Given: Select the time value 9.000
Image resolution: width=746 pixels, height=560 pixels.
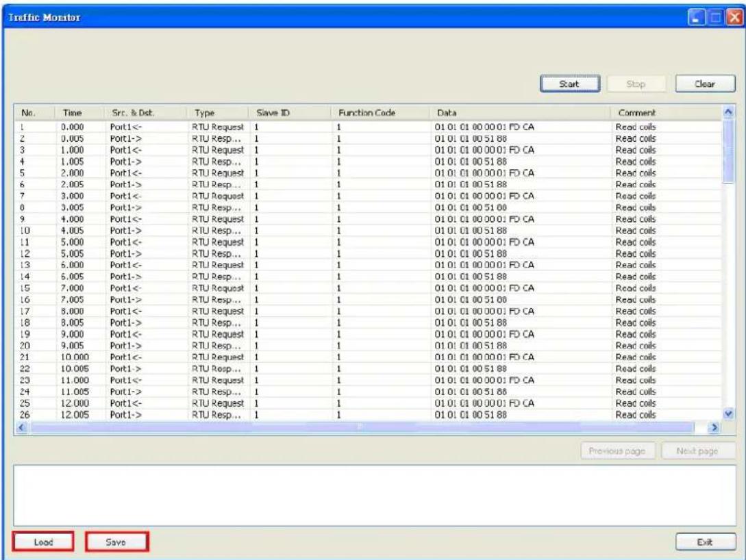Looking at the screenshot, I should [73, 335].
